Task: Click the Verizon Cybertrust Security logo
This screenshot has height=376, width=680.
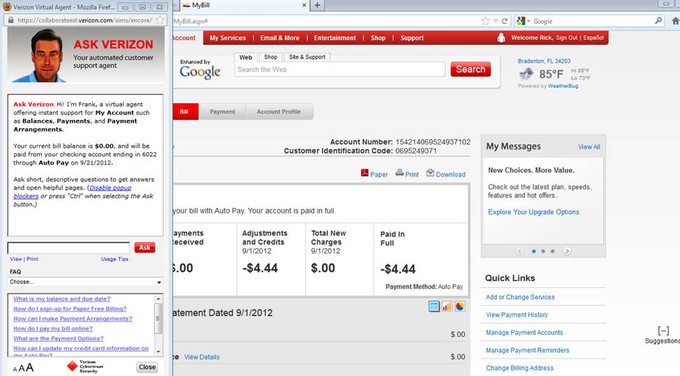Action: coord(85,366)
